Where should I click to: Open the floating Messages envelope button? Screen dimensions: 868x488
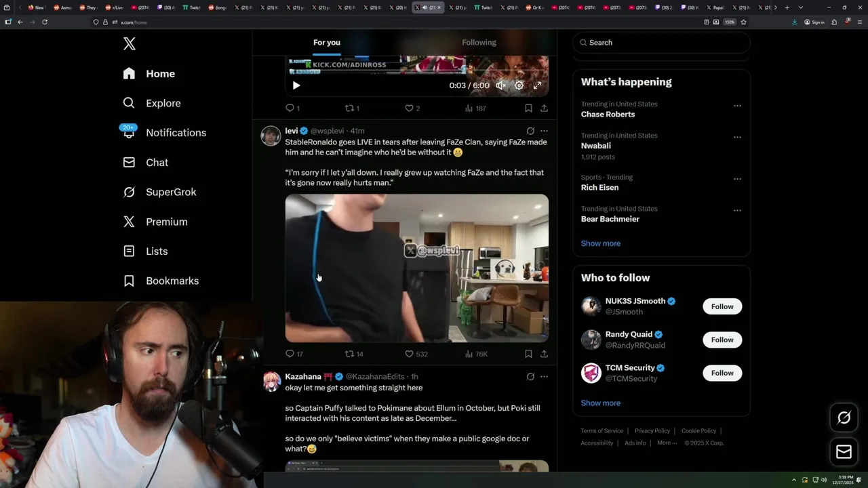click(844, 451)
